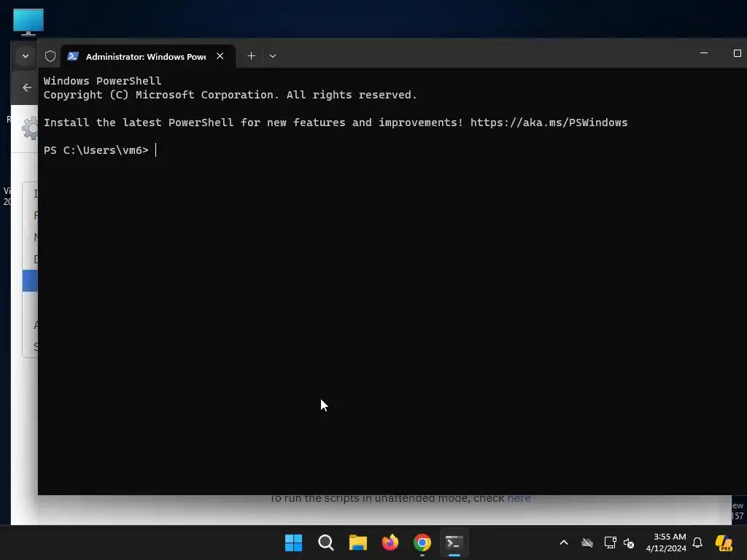Click the Terminal icon on taskbar

click(x=454, y=542)
